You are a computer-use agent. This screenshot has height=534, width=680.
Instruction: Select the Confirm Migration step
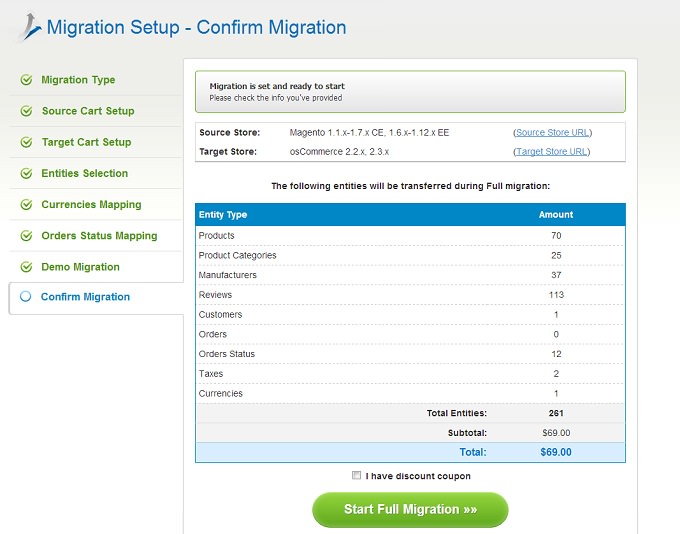tap(85, 297)
